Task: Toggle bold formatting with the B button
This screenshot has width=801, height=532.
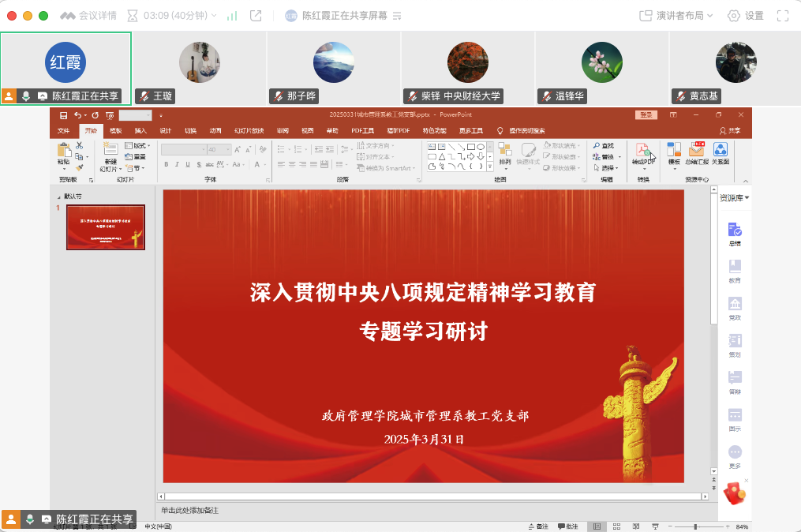Action: [x=166, y=164]
